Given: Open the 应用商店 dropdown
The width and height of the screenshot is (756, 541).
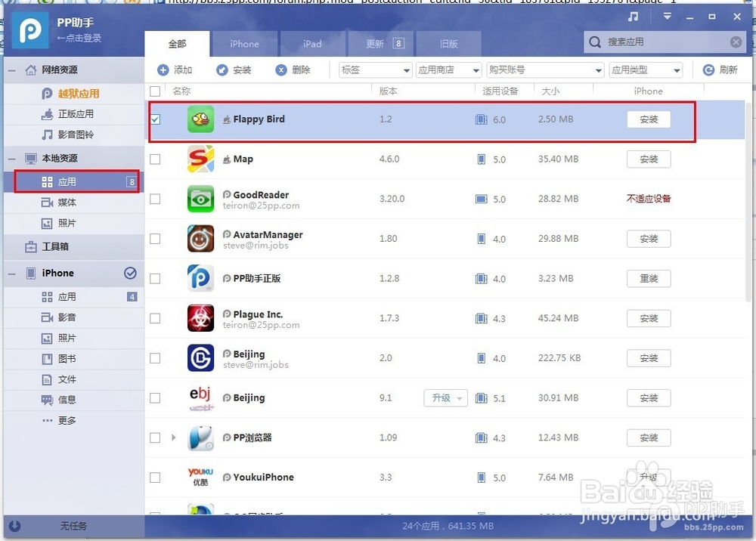Looking at the screenshot, I should 448,70.
